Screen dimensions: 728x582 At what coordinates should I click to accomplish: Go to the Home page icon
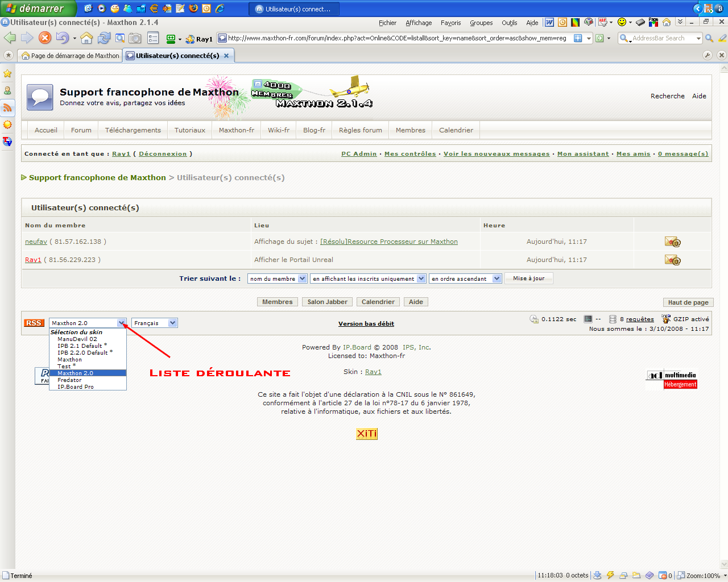[86, 38]
